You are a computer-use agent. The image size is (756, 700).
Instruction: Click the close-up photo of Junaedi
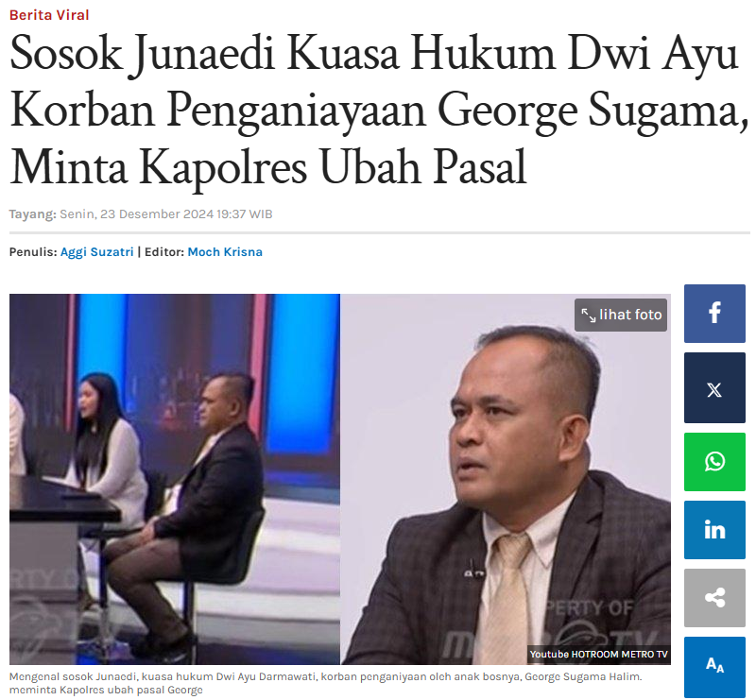coord(506,479)
